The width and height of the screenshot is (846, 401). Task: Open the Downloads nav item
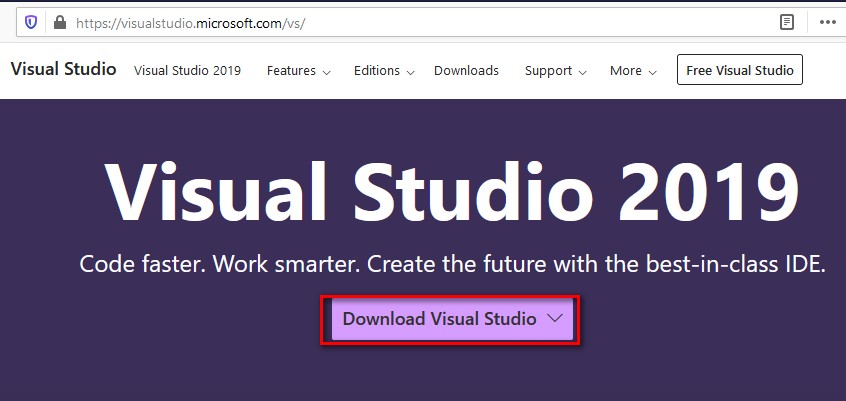(x=466, y=71)
